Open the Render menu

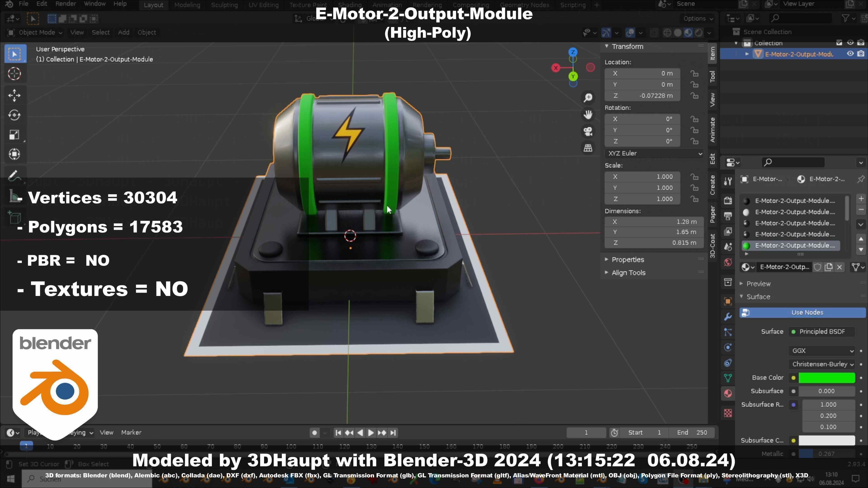click(66, 4)
